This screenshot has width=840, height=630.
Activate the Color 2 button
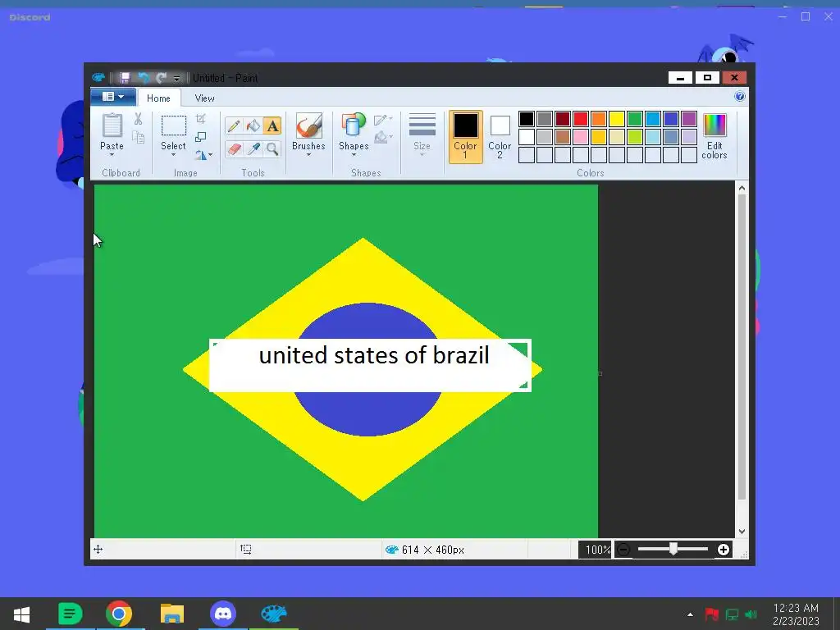click(500, 137)
